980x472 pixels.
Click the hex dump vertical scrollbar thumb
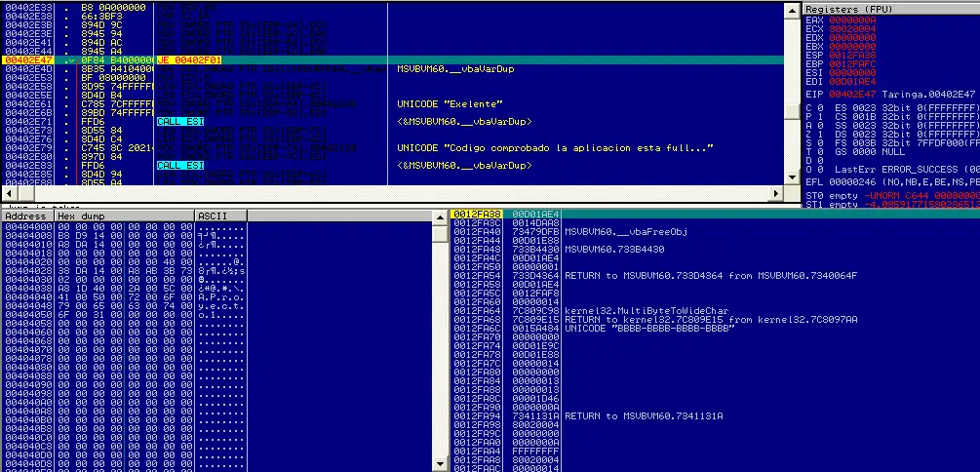point(441,234)
